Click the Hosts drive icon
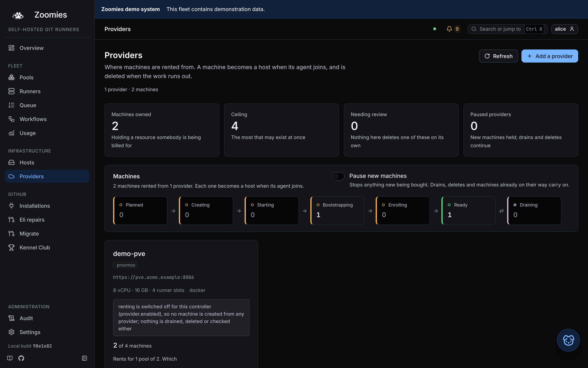Viewport: 588px width, 368px height. 11,162
